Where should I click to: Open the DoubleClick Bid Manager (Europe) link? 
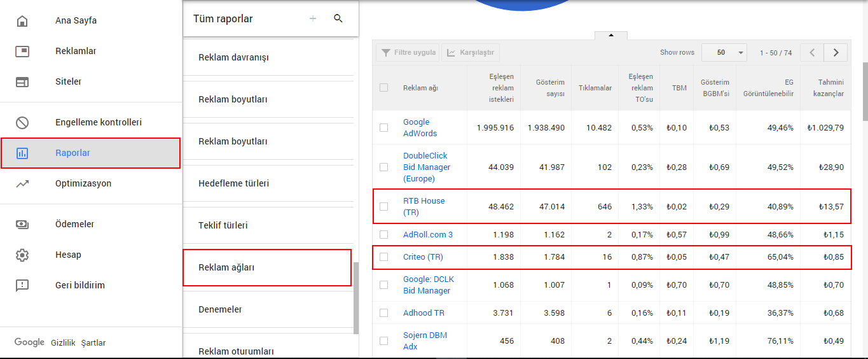point(427,167)
